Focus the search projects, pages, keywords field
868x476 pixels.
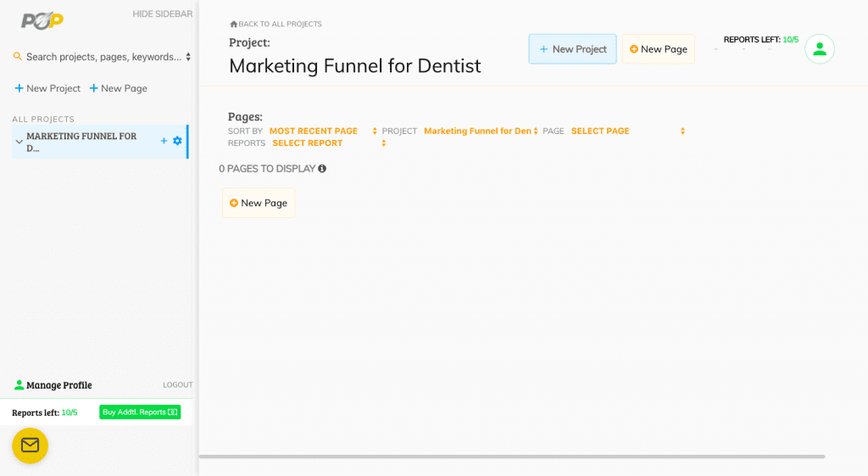103,57
